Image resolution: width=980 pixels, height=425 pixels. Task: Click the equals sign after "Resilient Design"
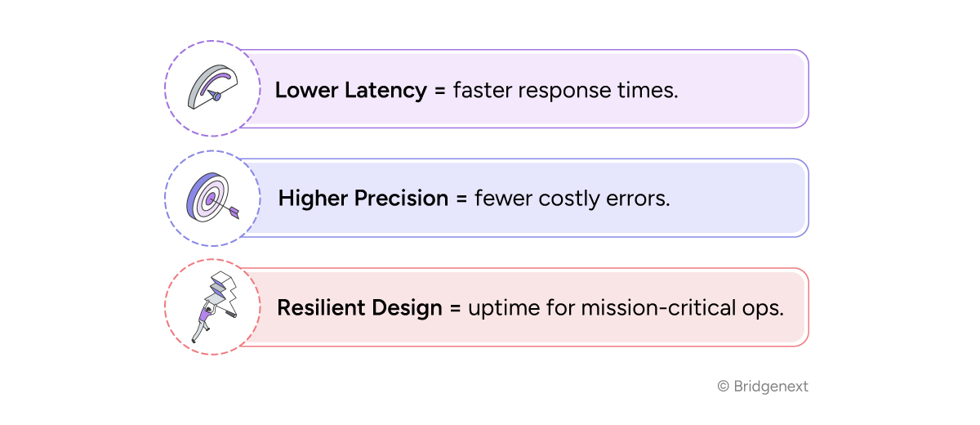click(455, 309)
